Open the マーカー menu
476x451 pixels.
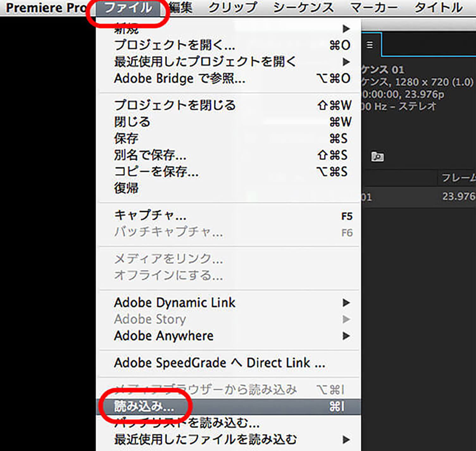point(374,8)
